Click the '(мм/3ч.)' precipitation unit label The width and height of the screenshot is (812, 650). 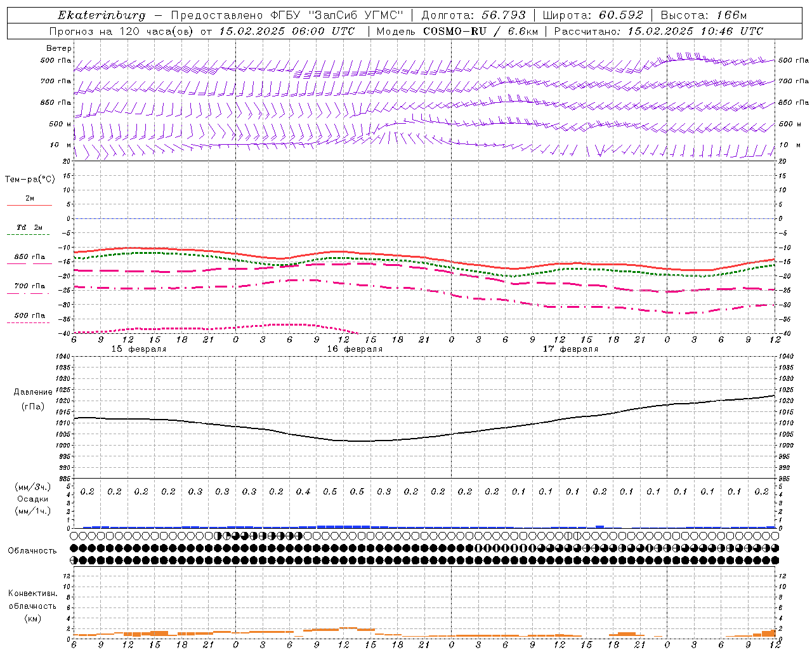(x=32, y=487)
